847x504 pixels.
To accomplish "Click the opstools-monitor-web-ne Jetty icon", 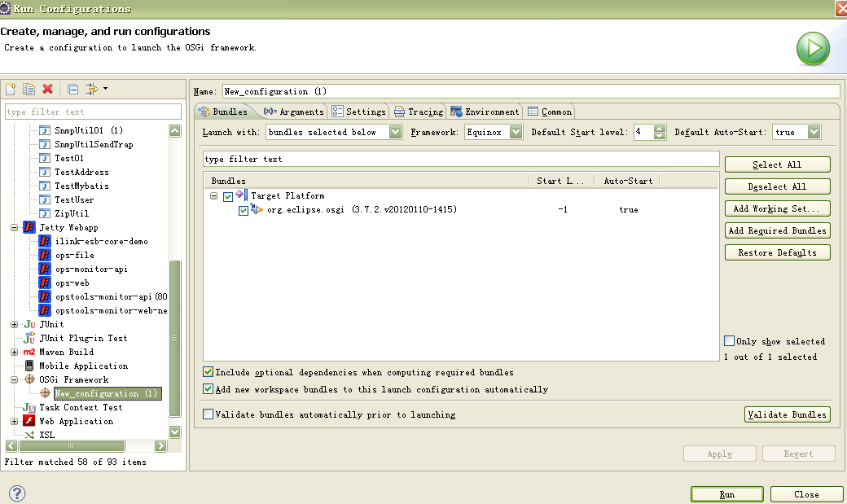I will (45, 310).
